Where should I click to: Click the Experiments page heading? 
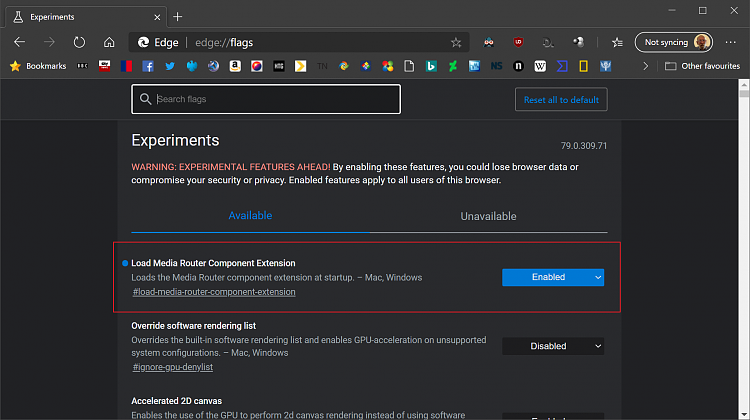coord(175,140)
